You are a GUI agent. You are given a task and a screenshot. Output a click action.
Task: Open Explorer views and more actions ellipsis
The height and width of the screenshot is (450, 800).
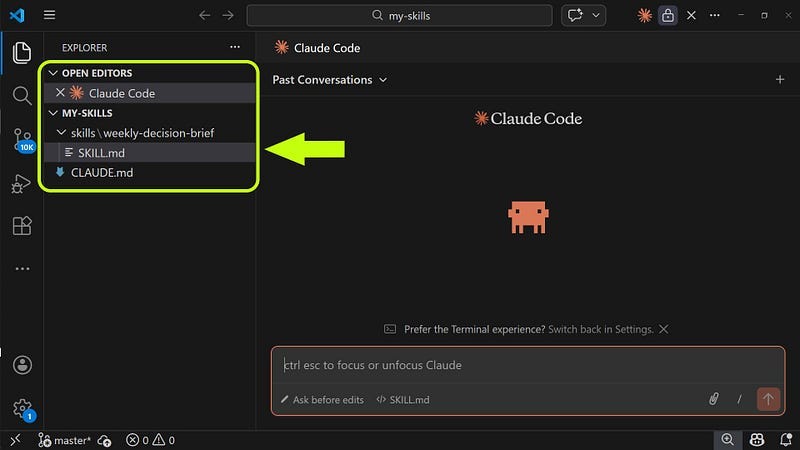pos(235,47)
